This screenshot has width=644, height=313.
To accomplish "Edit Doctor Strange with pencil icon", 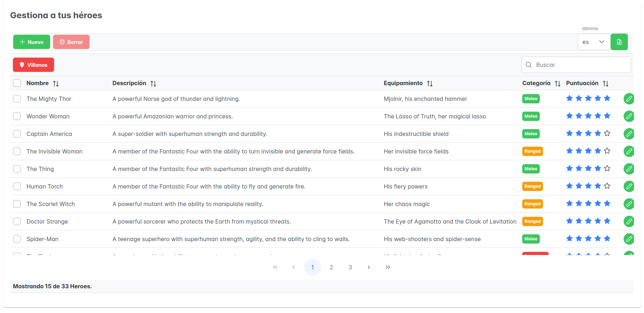I will [x=629, y=221].
